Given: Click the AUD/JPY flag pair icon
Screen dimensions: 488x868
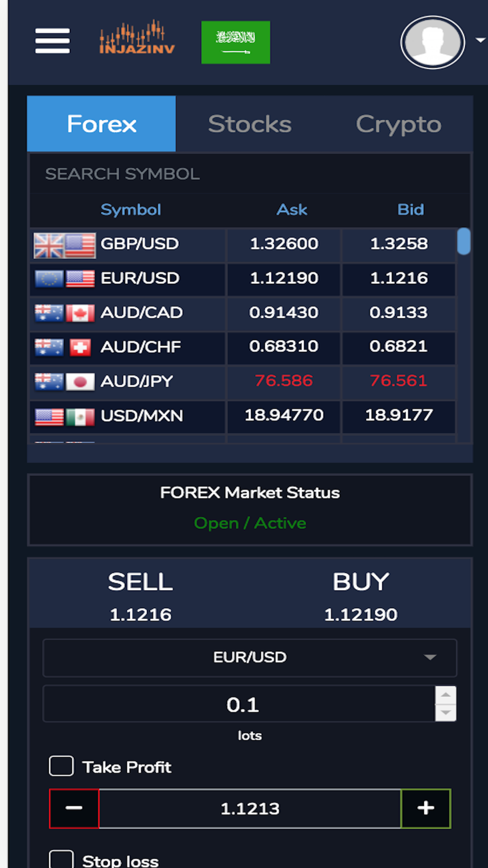Looking at the screenshot, I should click(64, 381).
